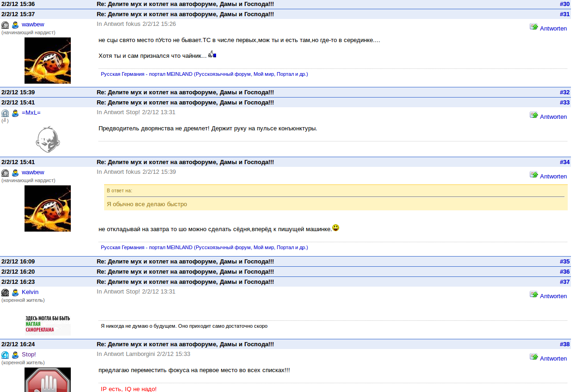583x392 pixels.
Task: Click the status icon left of Stop! username
Action: [x=5, y=355]
